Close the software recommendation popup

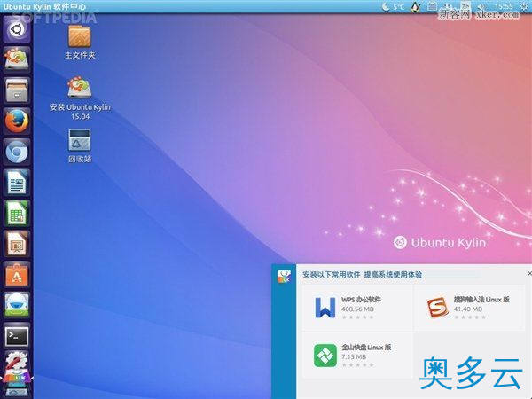(529, 273)
